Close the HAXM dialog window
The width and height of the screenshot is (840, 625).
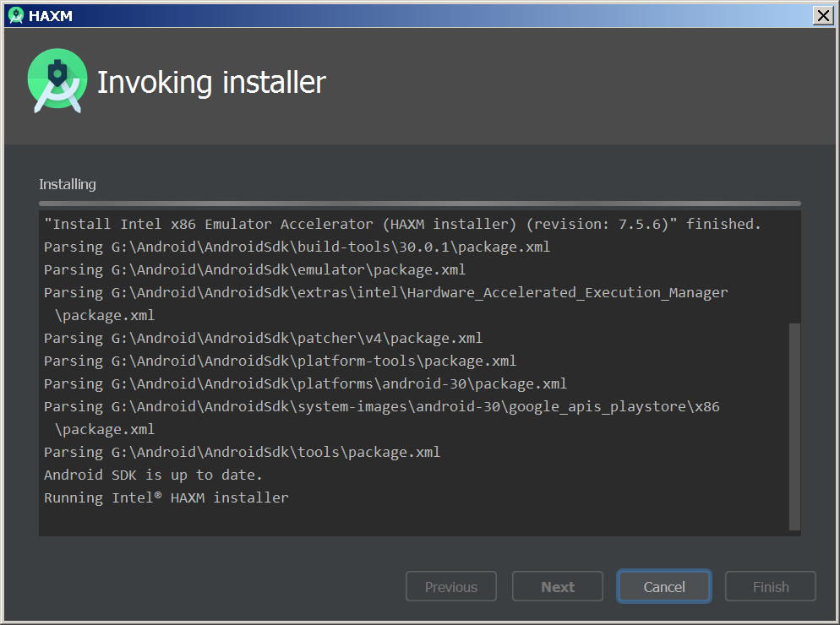(x=823, y=15)
